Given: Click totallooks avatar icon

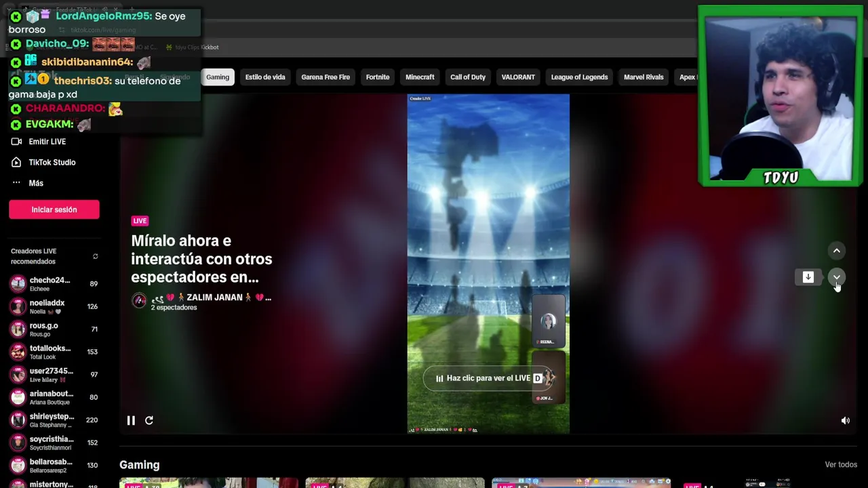Looking at the screenshot, I should point(18,352).
